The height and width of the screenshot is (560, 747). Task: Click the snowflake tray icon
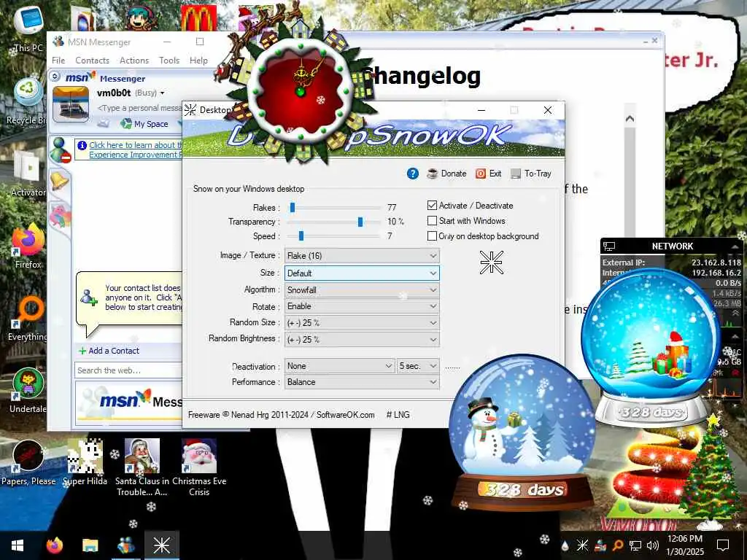click(582, 545)
